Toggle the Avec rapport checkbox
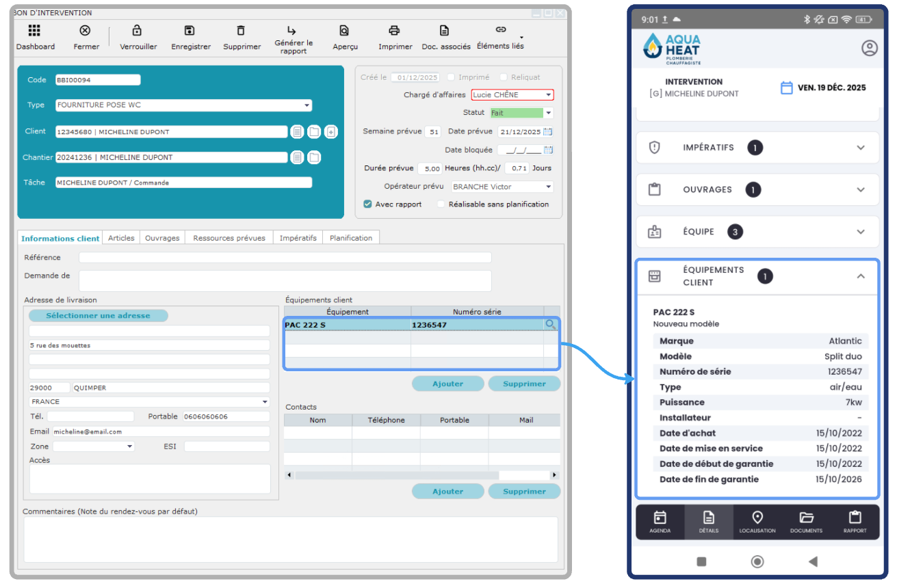The width and height of the screenshot is (897, 588). [368, 204]
